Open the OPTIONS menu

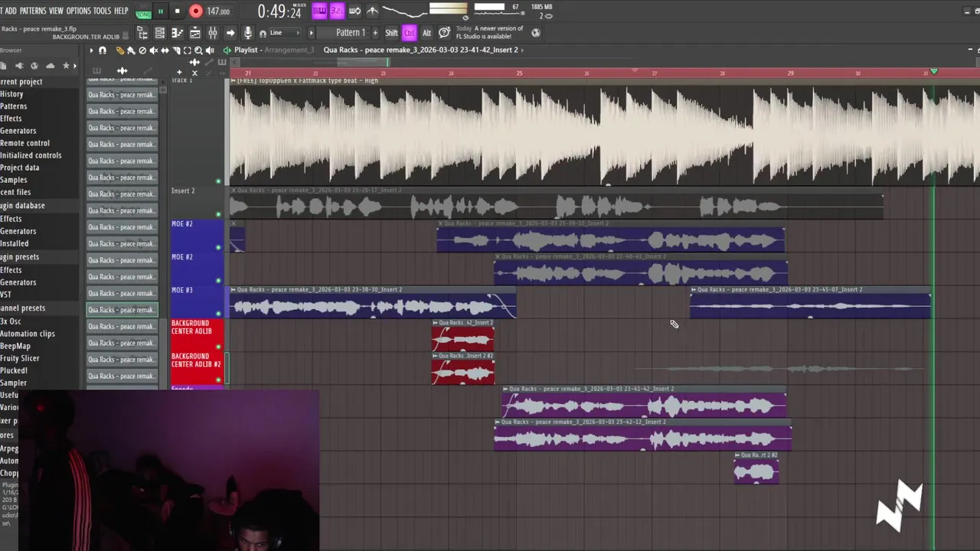[78, 11]
